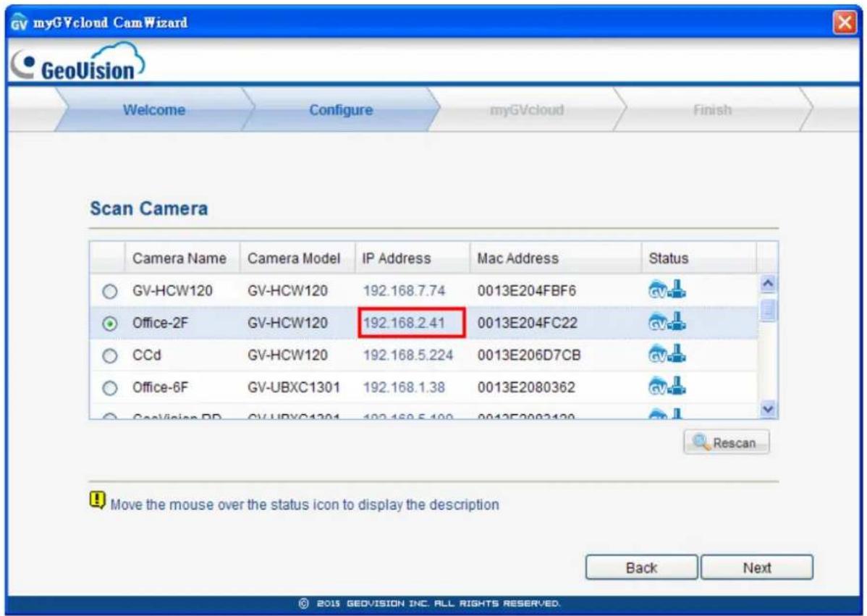Click the Office-6F camera name
Screen dimensions: 867x616
[x=160, y=387]
